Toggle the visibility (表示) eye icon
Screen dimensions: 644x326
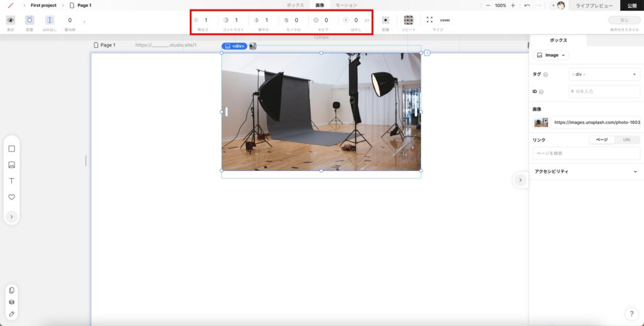pos(10,20)
